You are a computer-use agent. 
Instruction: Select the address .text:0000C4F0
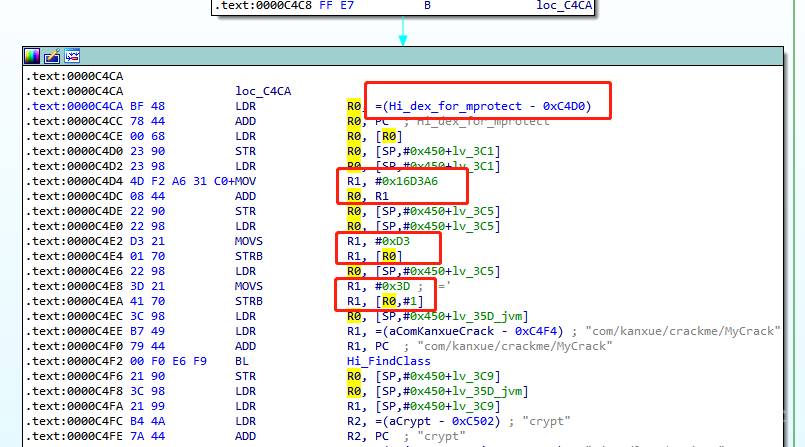[x=74, y=346]
